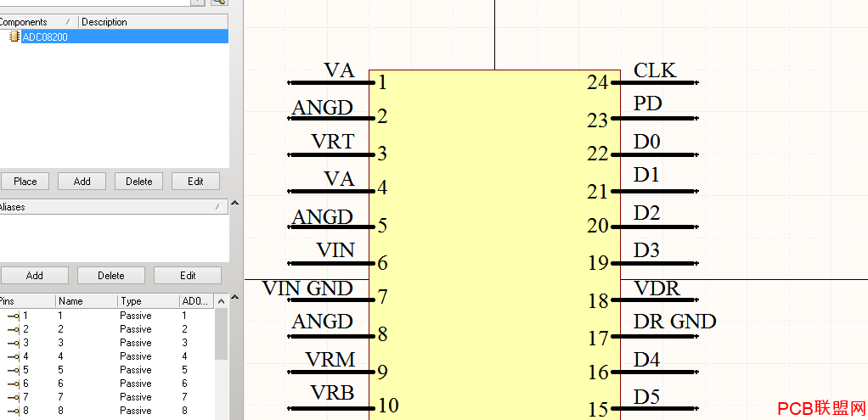Sort pins by the Name column header
The width and height of the screenshot is (868, 420).
[87, 301]
